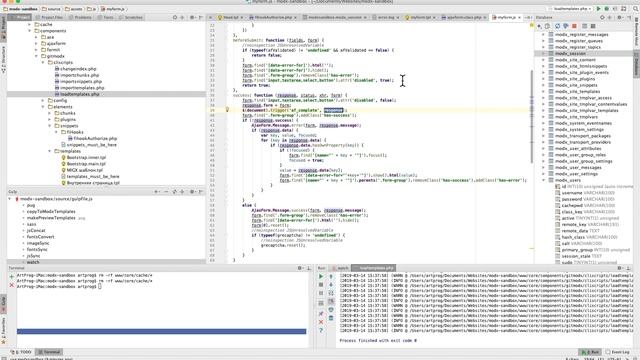
Task: Open Project panel settings gear
Action: click(192, 18)
